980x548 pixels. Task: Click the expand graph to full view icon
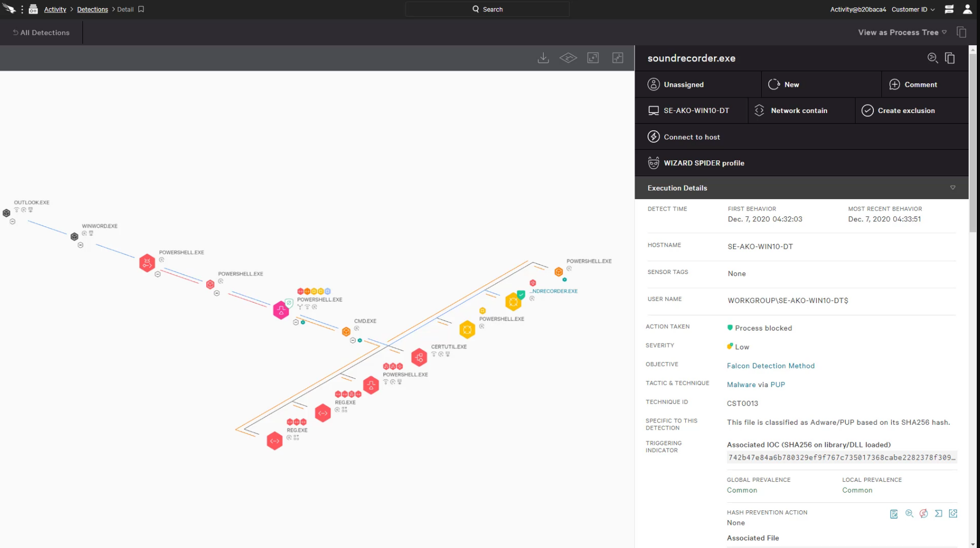(x=593, y=58)
